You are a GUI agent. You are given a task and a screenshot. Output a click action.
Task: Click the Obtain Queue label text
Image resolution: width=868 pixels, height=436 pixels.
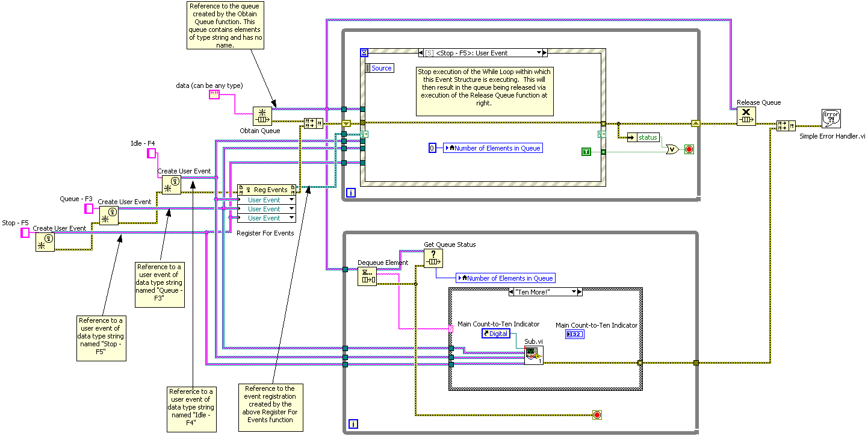(x=260, y=131)
